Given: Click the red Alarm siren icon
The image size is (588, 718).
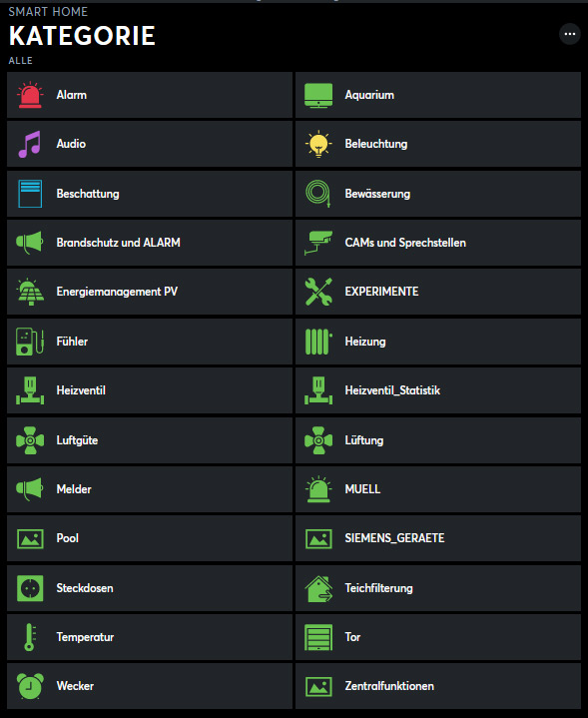Looking at the screenshot, I should pos(30,95).
